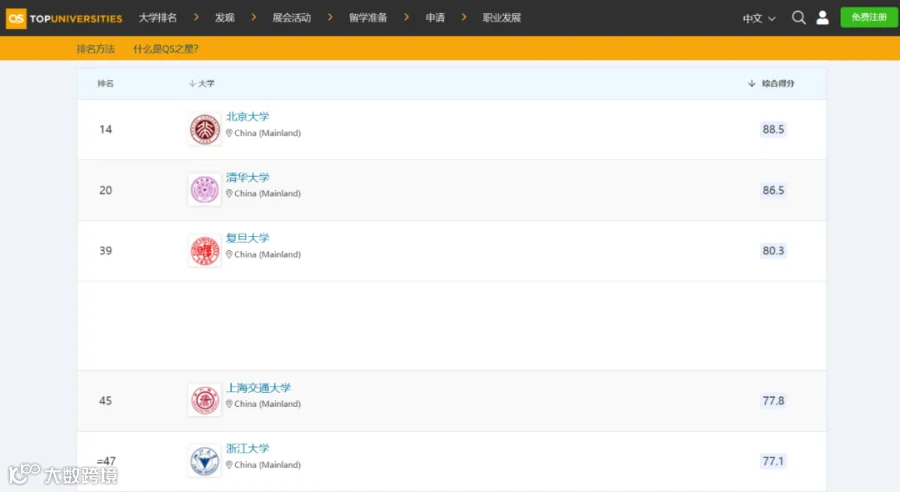This screenshot has height=492, width=900.
Task: Expand chevron after 申请
Action: click(464, 17)
